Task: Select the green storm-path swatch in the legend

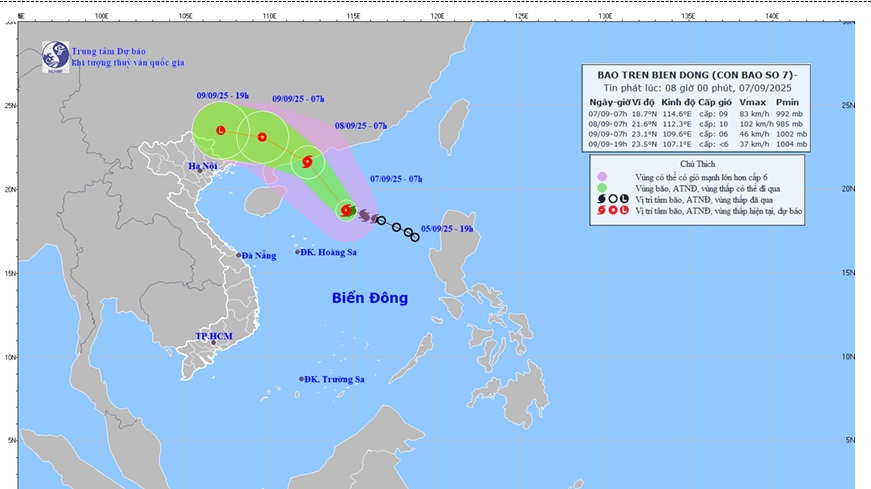Action: pyautogui.click(x=601, y=187)
